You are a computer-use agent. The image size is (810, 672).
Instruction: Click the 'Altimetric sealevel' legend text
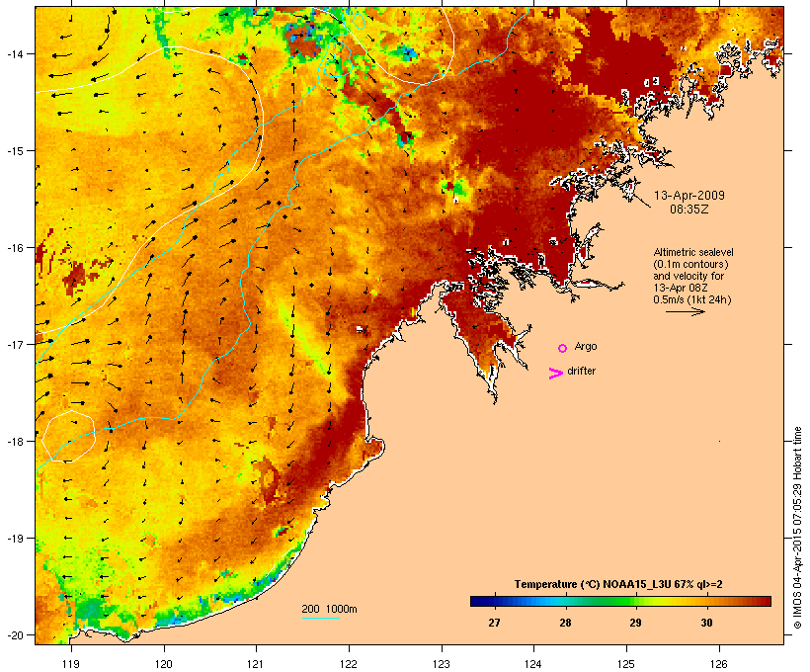tap(693, 252)
